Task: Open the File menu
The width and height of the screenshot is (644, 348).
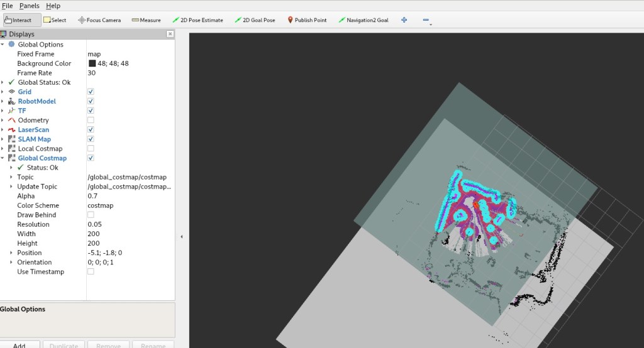Action: (x=8, y=6)
